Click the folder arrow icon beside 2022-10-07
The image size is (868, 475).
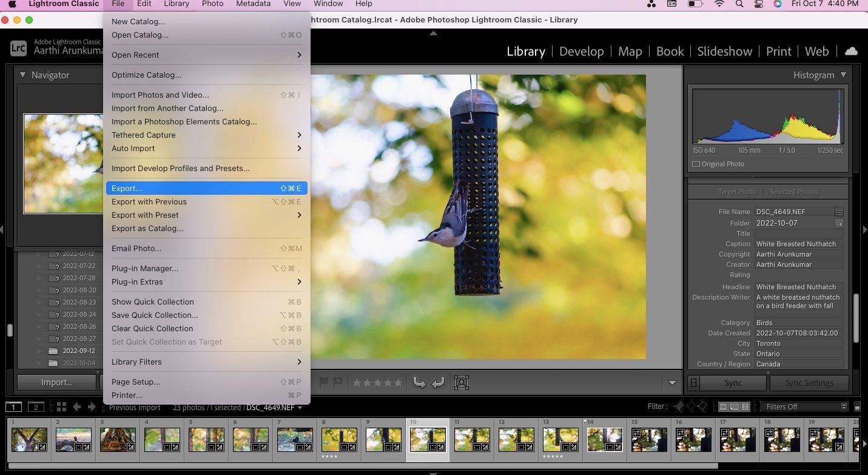click(839, 223)
